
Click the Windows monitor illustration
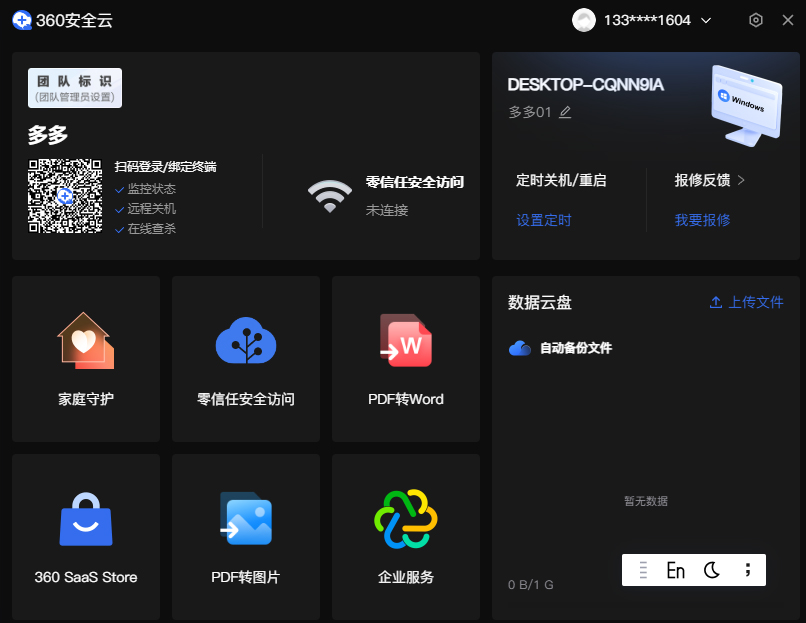747,105
